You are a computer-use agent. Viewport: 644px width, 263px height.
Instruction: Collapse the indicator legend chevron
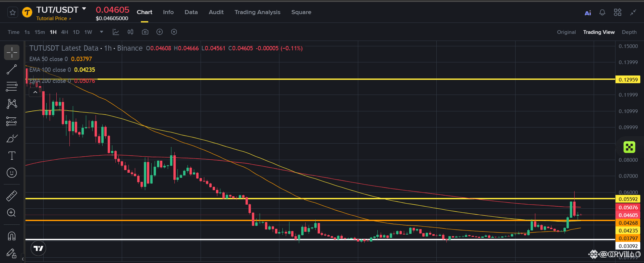(x=35, y=92)
